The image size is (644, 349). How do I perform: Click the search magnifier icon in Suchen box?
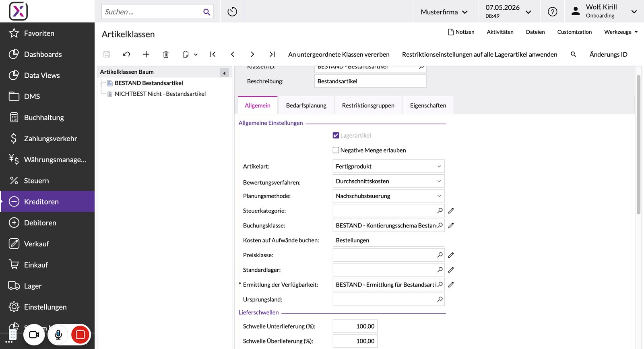pyautogui.click(x=206, y=12)
